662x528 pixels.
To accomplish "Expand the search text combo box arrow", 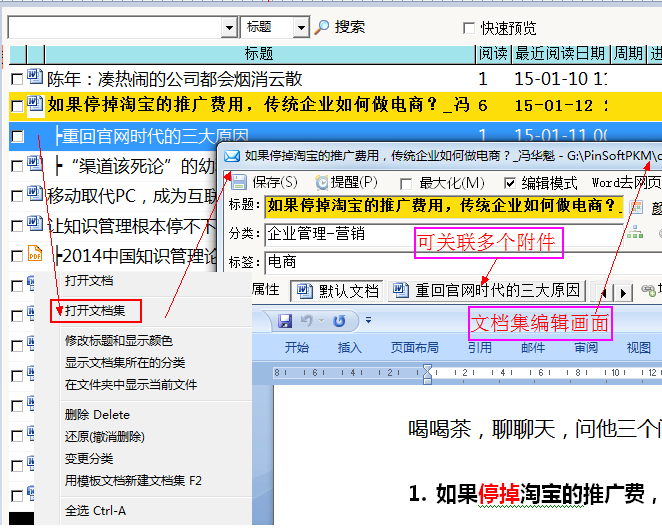I will pyautogui.click(x=227, y=28).
